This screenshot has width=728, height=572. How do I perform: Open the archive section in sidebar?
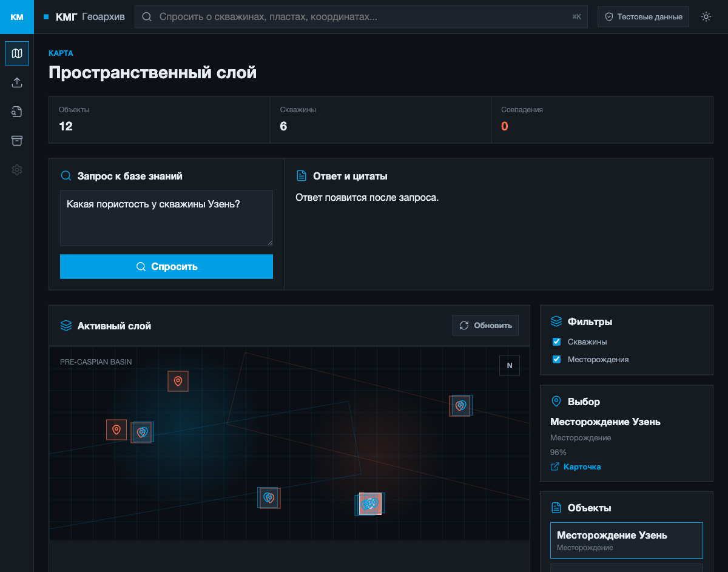point(17,141)
